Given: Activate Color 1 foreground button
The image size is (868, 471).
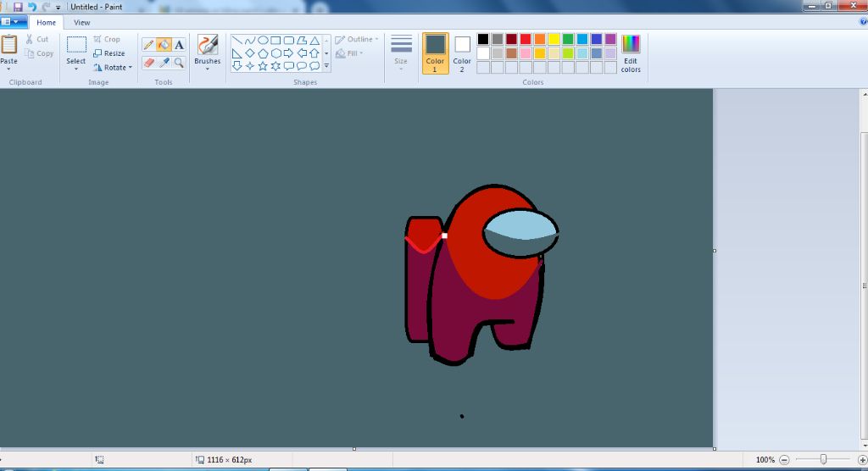Looking at the screenshot, I should (x=435, y=53).
